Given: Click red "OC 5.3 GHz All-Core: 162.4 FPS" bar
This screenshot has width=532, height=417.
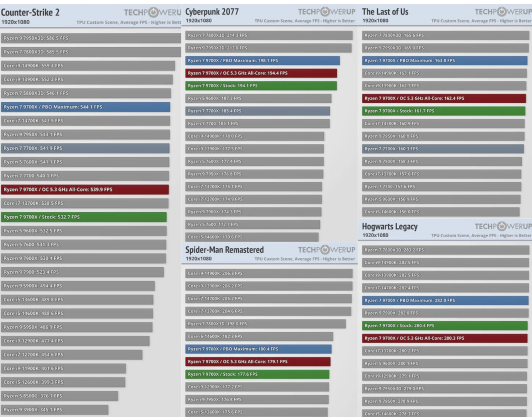Looking at the screenshot, I should pyautogui.click(x=444, y=98).
